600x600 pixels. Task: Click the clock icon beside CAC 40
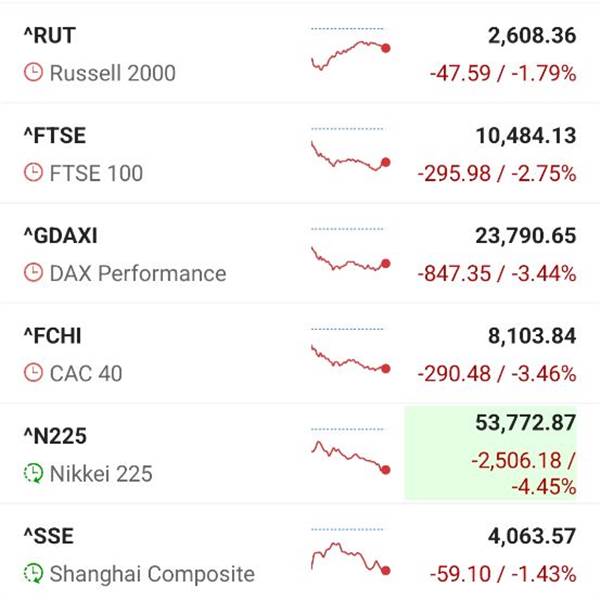tap(33, 373)
